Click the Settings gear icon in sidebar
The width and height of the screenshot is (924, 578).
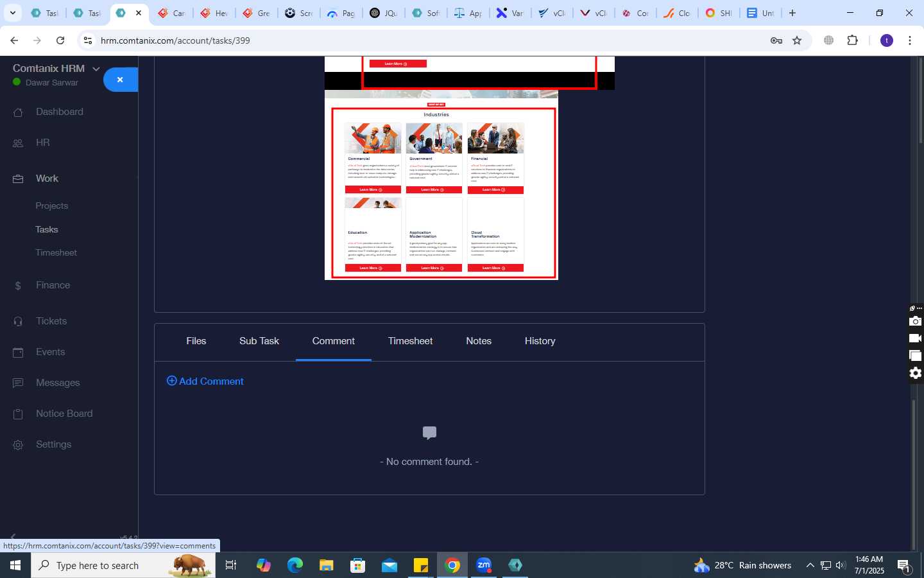tap(18, 445)
